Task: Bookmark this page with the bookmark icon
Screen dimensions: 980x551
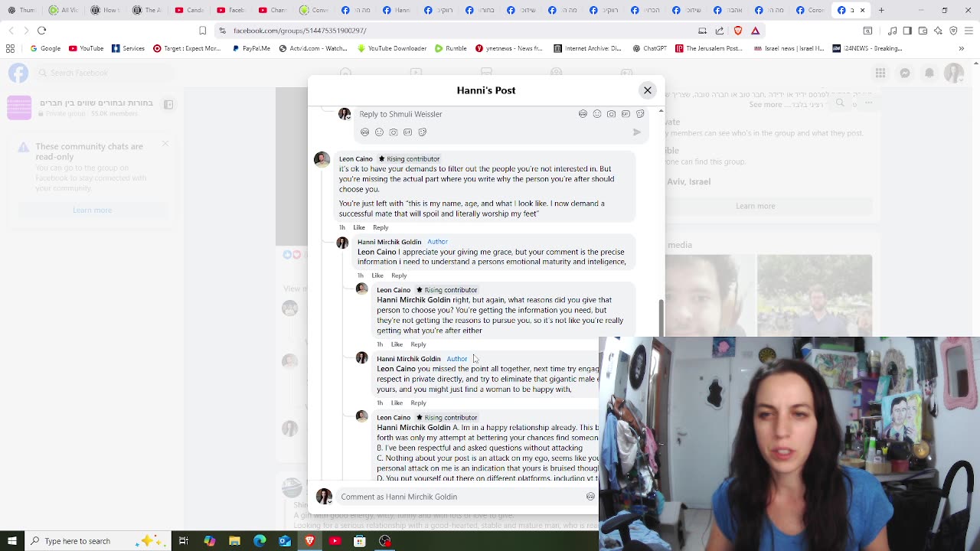Action: click(x=202, y=31)
